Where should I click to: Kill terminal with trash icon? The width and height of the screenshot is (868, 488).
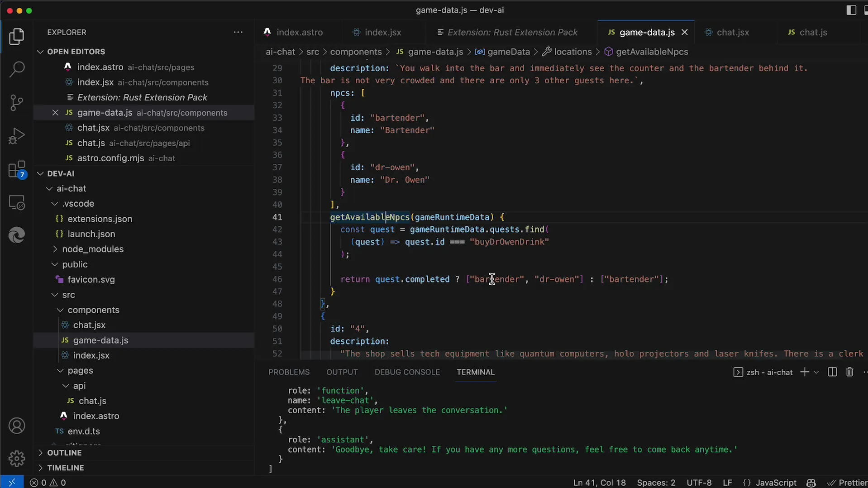coord(849,372)
